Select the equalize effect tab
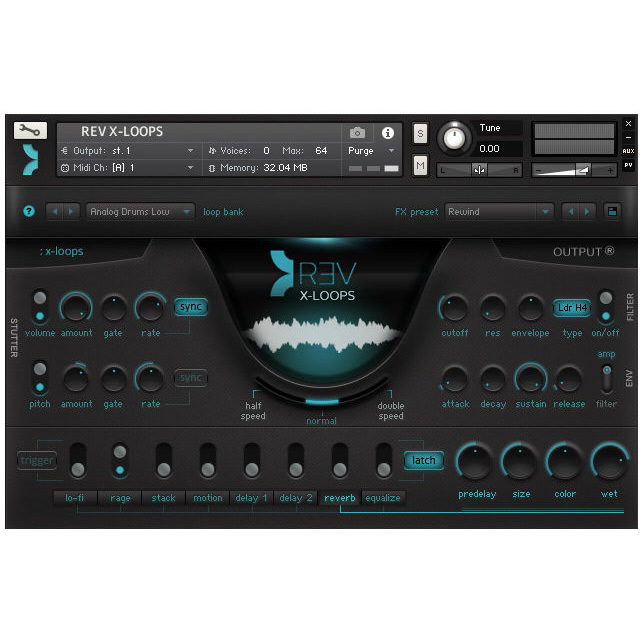This screenshot has width=643, height=643. point(383,498)
